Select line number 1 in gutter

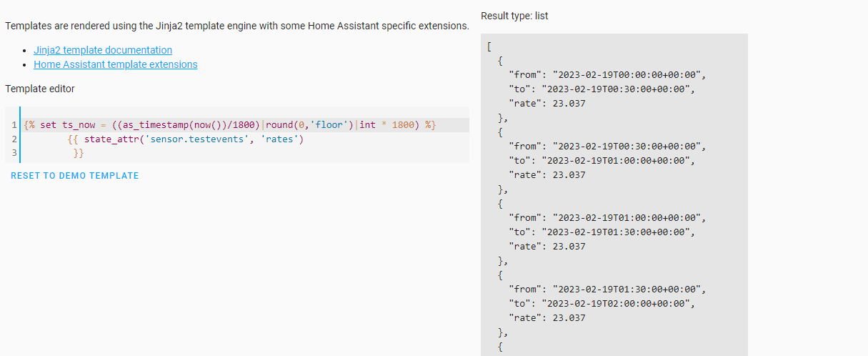click(x=14, y=125)
